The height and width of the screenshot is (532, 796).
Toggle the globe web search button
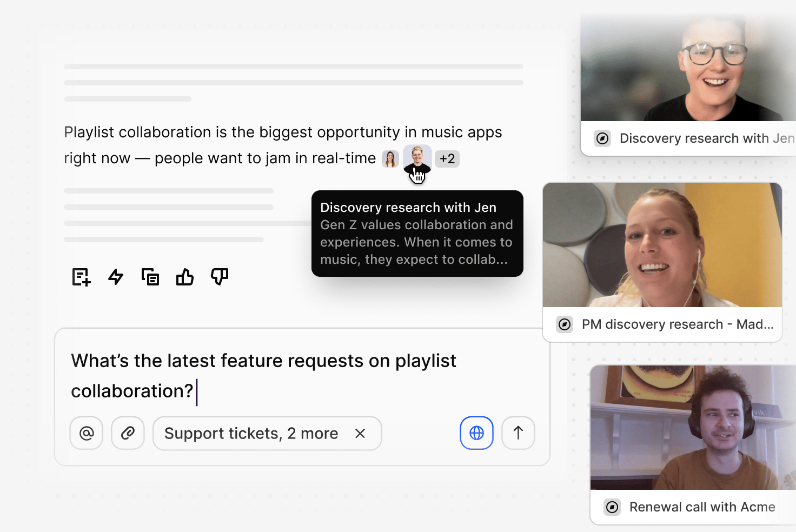476,433
